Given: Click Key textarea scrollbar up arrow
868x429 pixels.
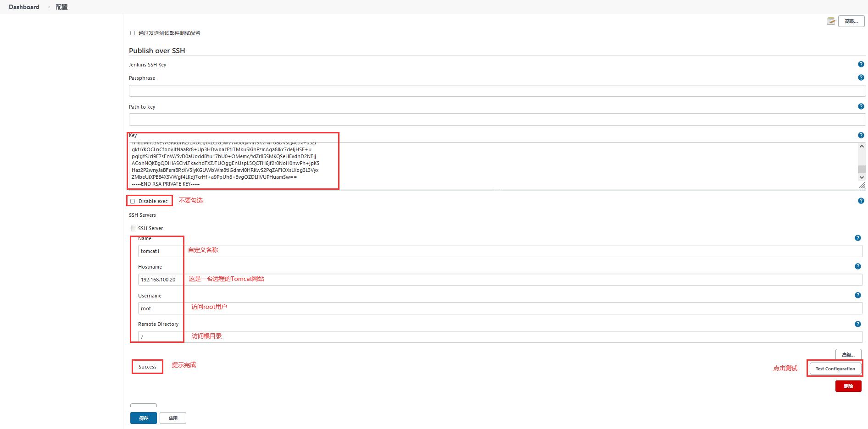Looking at the screenshot, I should (862, 146).
